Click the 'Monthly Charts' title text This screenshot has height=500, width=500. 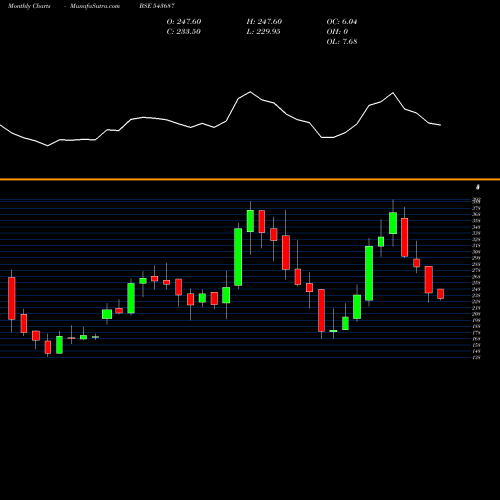click(x=29, y=6)
